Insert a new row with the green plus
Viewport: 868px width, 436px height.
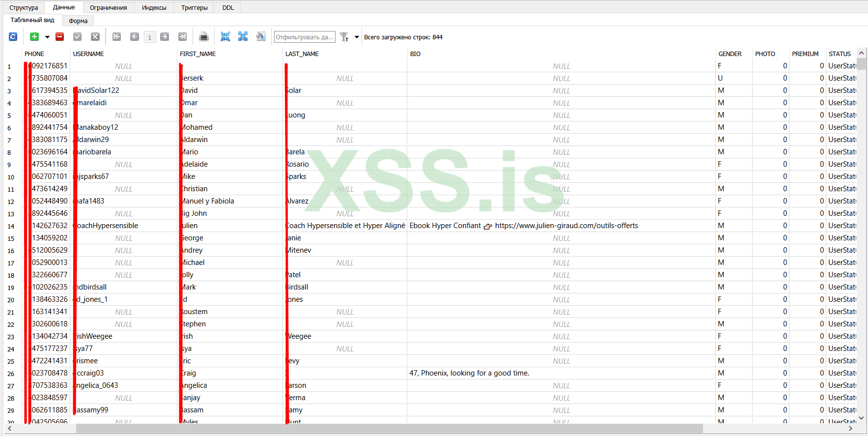[34, 37]
